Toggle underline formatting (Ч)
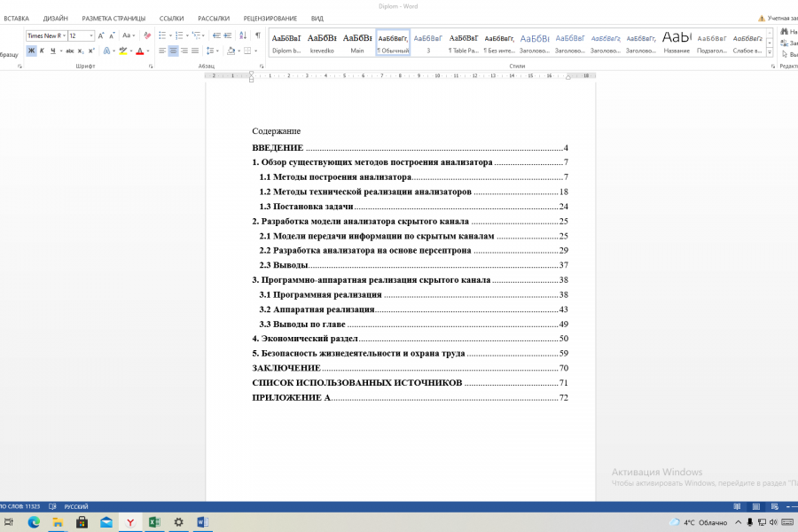This screenshot has height=532, width=798. pyautogui.click(x=52, y=51)
